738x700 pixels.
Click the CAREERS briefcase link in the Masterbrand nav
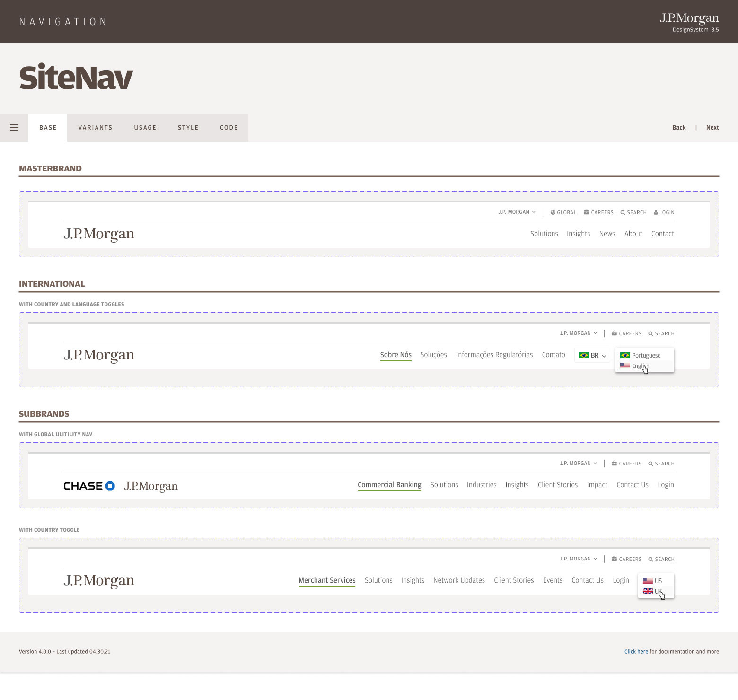point(598,212)
